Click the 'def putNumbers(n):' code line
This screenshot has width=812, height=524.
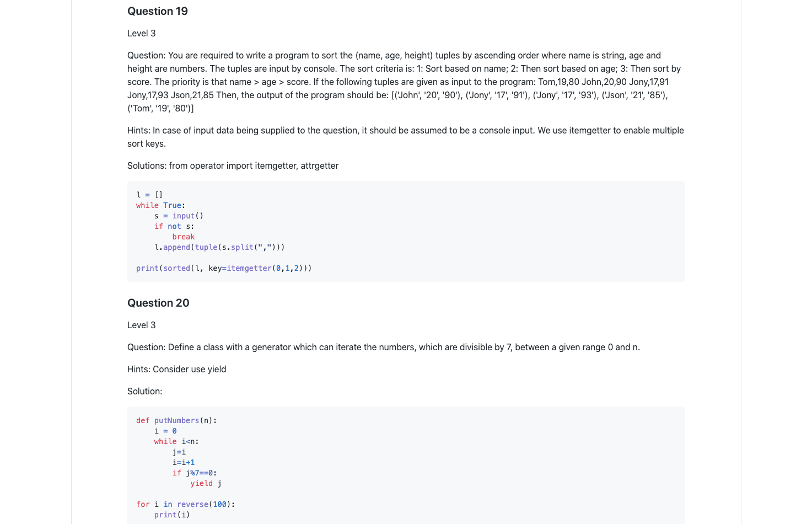pos(176,420)
